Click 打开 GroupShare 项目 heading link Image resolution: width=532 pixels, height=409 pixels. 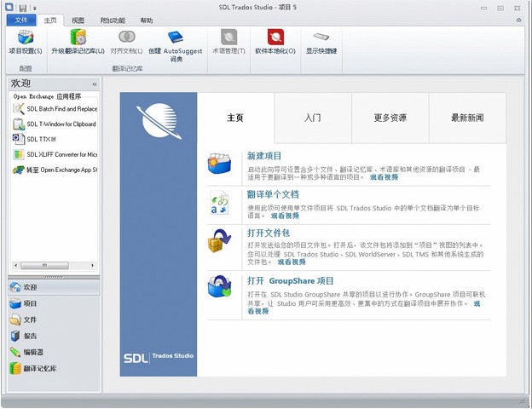tap(291, 281)
